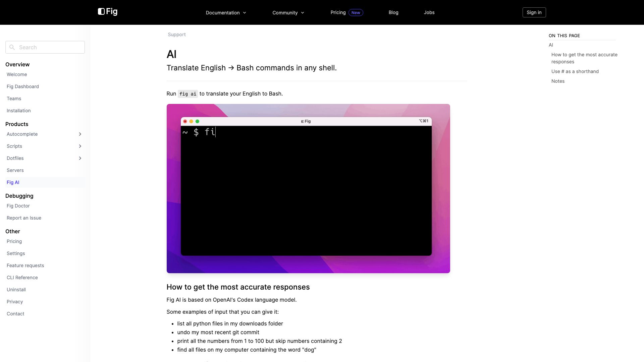Focus the sidebar Search field
The width and height of the screenshot is (644, 362).
[45, 47]
